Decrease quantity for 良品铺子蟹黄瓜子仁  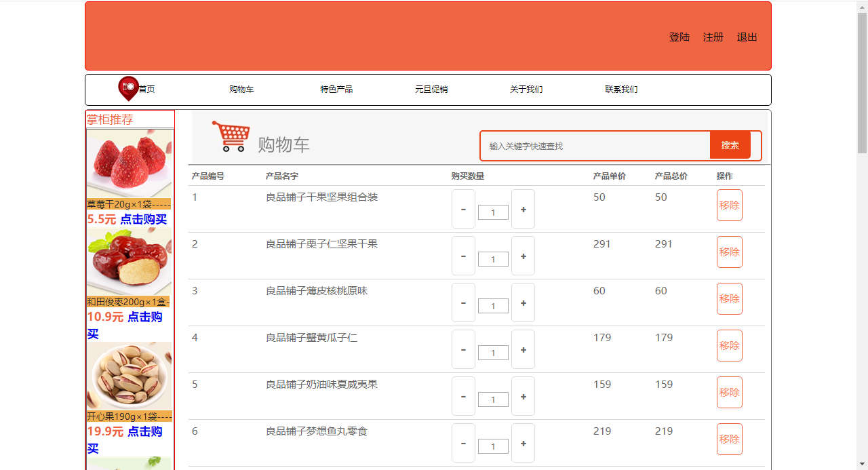point(463,349)
